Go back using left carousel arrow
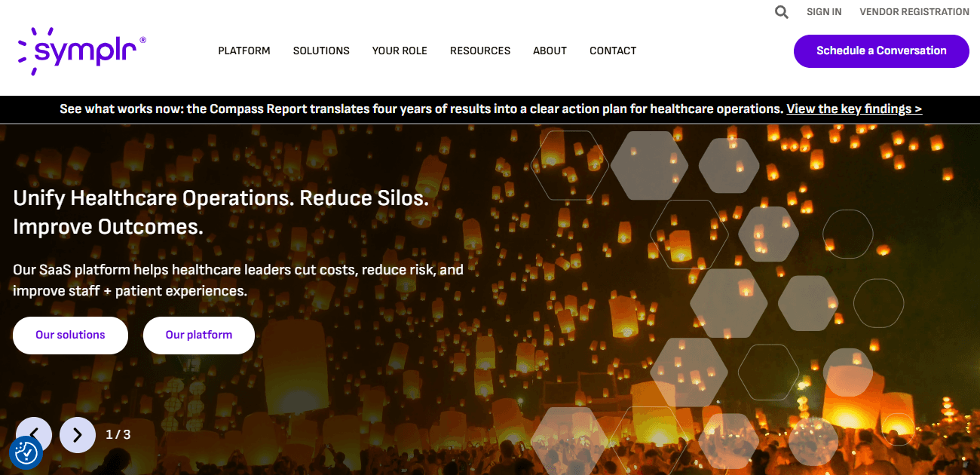The height and width of the screenshot is (475, 980). (34, 434)
